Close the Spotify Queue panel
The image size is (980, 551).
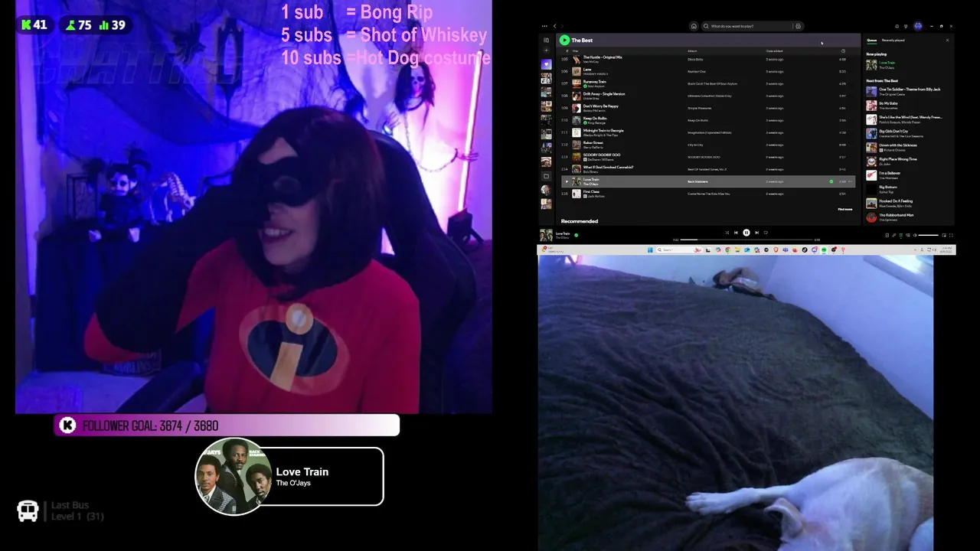click(x=947, y=40)
